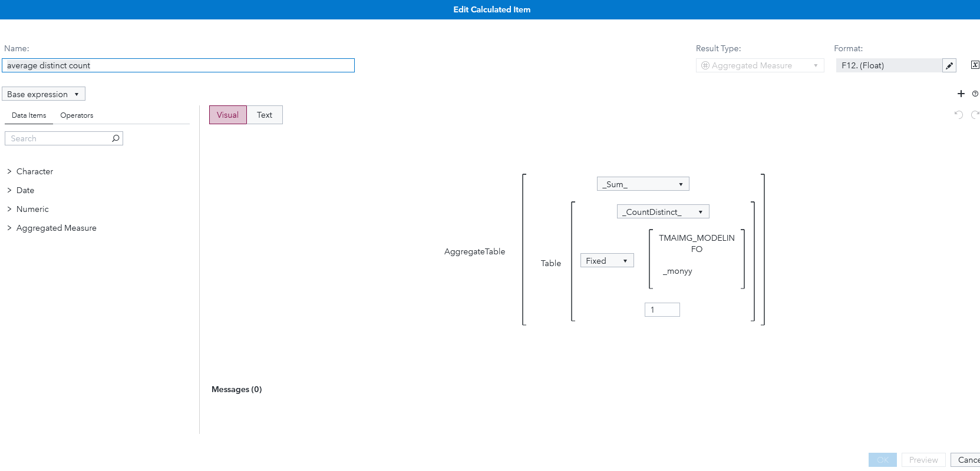This screenshot has height=471, width=980.
Task: Click the Name field 'average distinct count'
Action: (x=178, y=65)
